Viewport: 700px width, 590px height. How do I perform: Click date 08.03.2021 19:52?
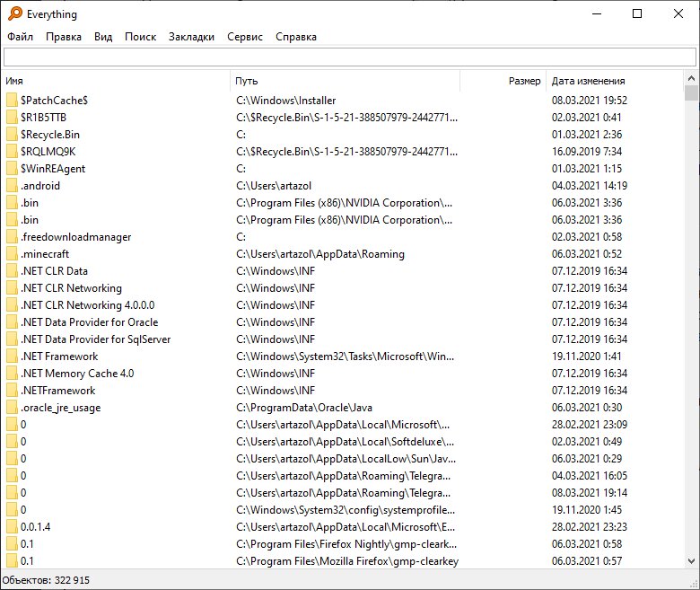click(590, 100)
